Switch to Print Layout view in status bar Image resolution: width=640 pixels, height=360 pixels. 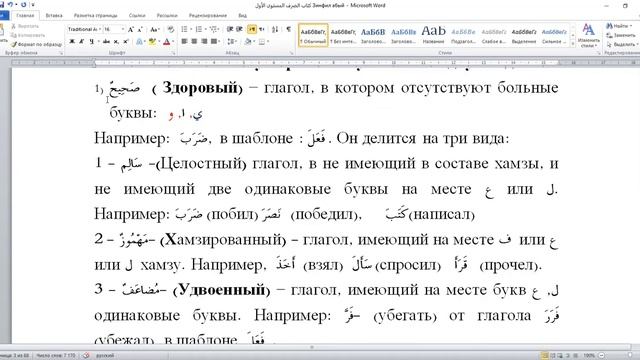(544, 356)
